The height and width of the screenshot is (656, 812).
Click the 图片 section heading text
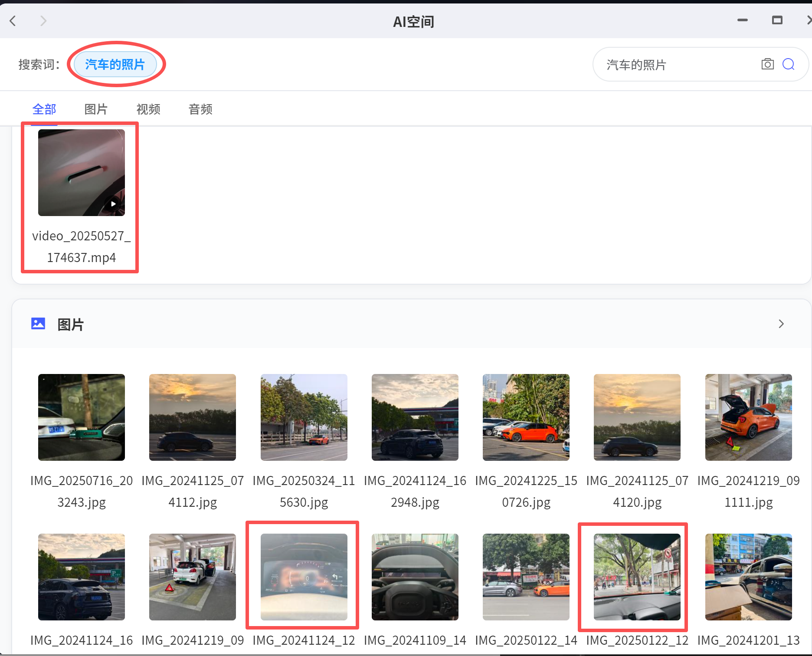[x=70, y=325]
